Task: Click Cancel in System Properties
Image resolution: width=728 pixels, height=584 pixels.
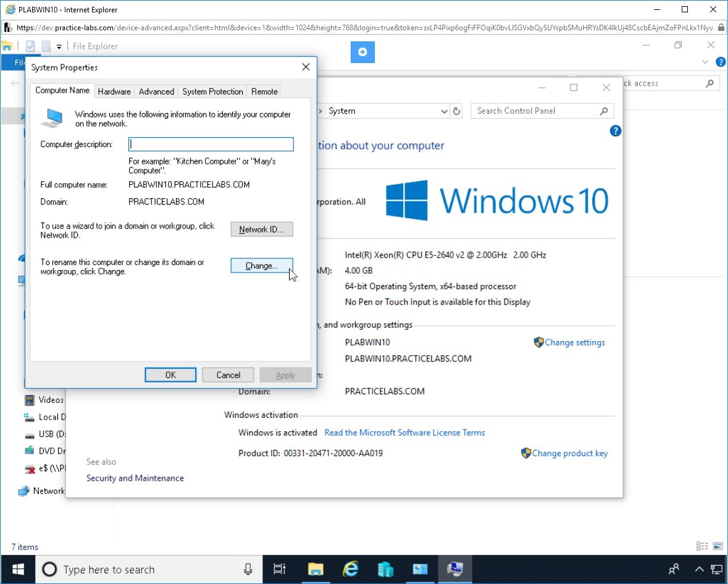Action: [228, 375]
